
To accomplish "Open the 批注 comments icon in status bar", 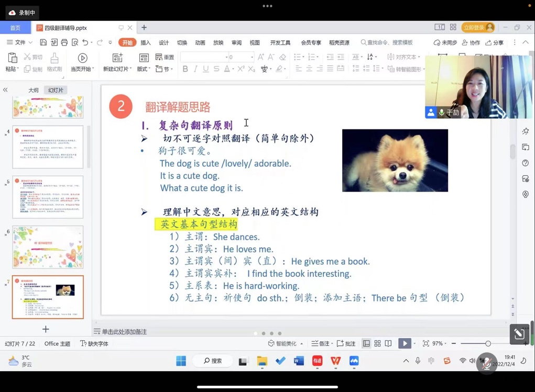I will click(x=346, y=344).
